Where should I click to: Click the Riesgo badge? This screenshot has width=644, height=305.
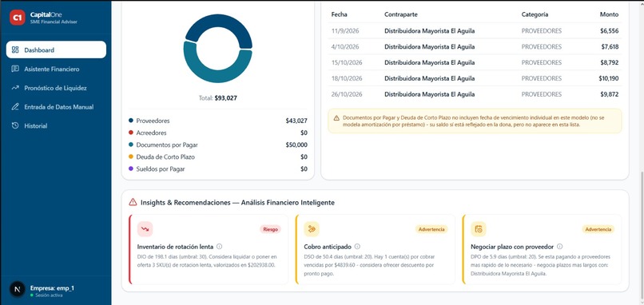(270, 229)
